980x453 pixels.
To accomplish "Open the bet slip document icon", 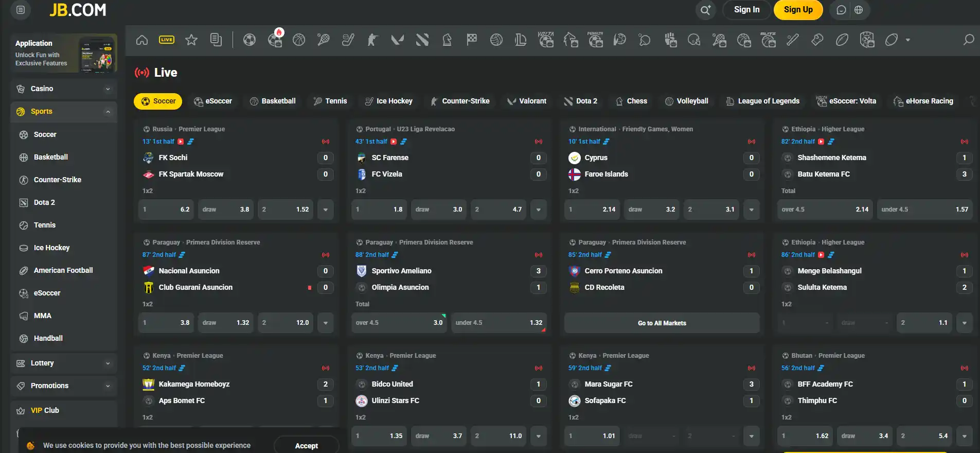I will point(216,40).
